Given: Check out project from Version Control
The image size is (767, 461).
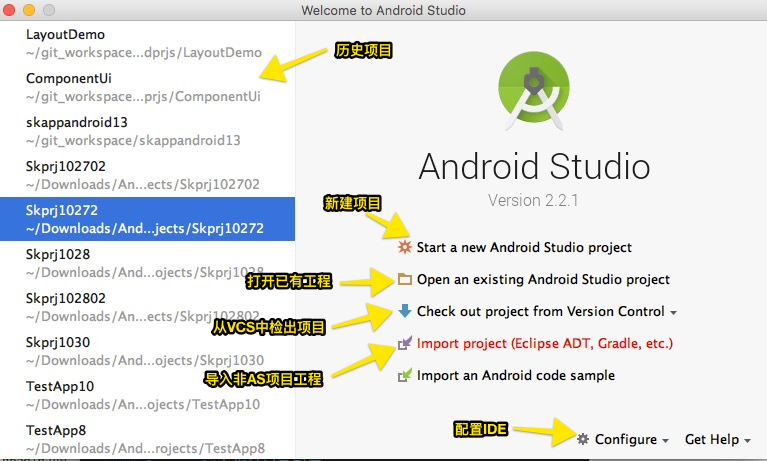Looking at the screenshot, I should (541, 311).
